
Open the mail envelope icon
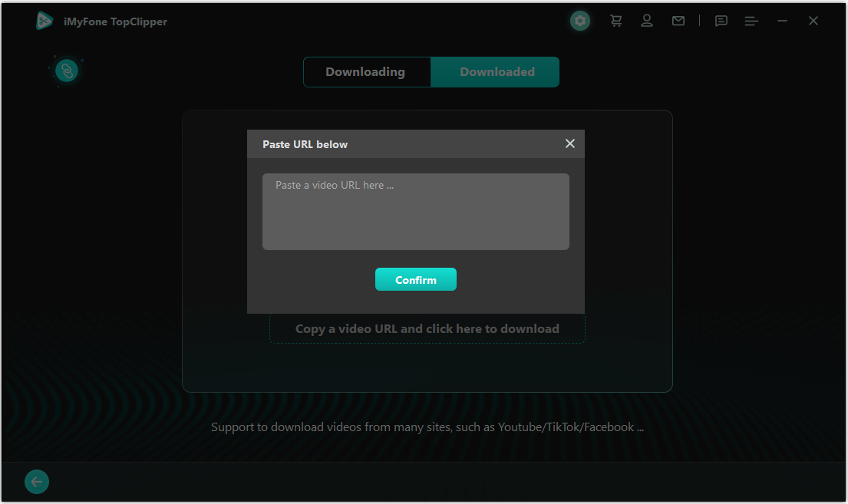(x=678, y=21)
